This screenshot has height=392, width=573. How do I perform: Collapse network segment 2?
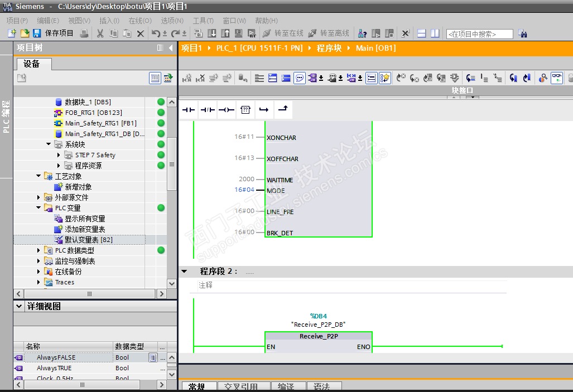coord(184,272)
